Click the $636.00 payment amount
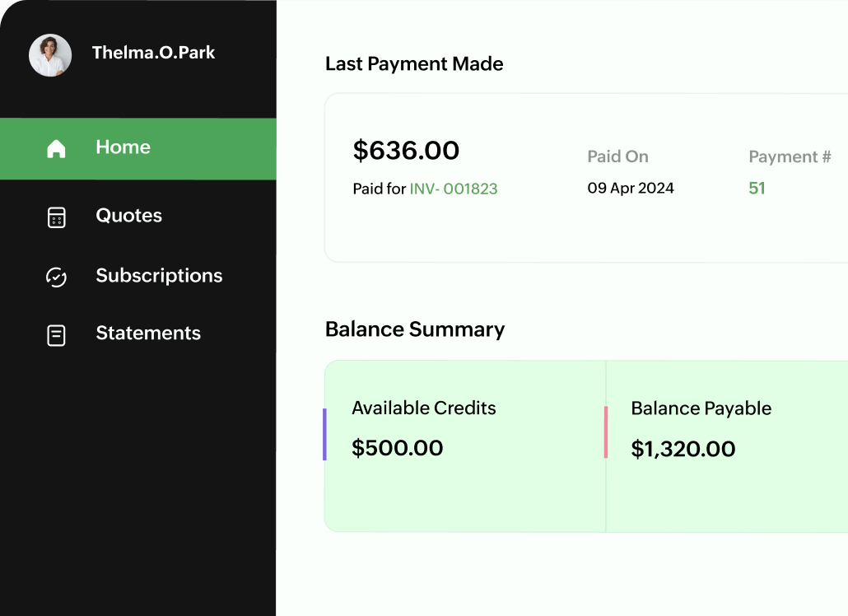Viewport: 848px width, 616px height. 406,151
